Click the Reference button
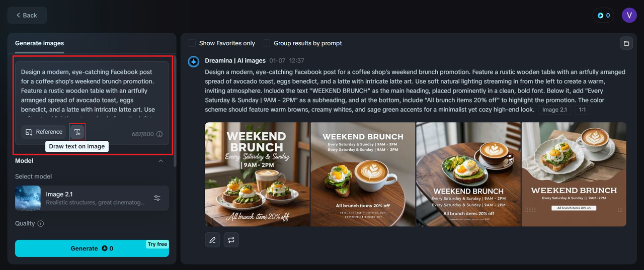 point(44,132)
